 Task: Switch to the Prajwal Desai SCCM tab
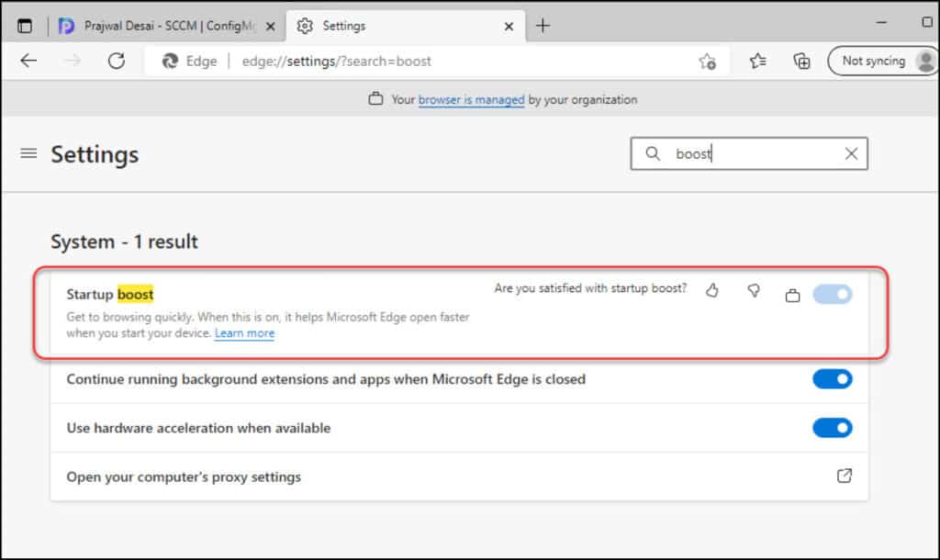click(x=167, y=26)
